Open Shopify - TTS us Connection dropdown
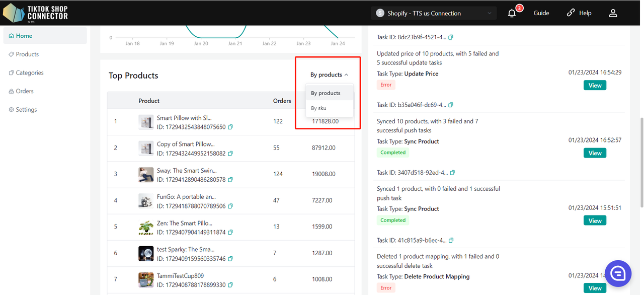 click(434, 13)
